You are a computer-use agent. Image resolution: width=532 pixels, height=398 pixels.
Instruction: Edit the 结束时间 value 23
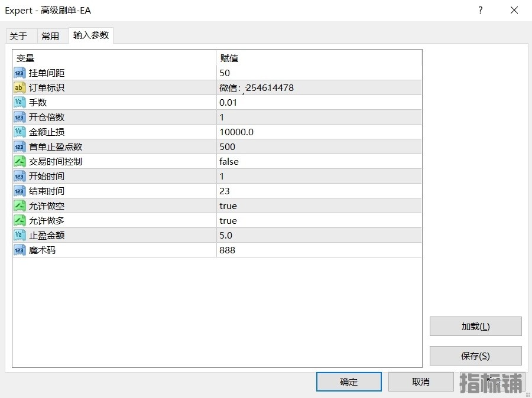[319, 191]
